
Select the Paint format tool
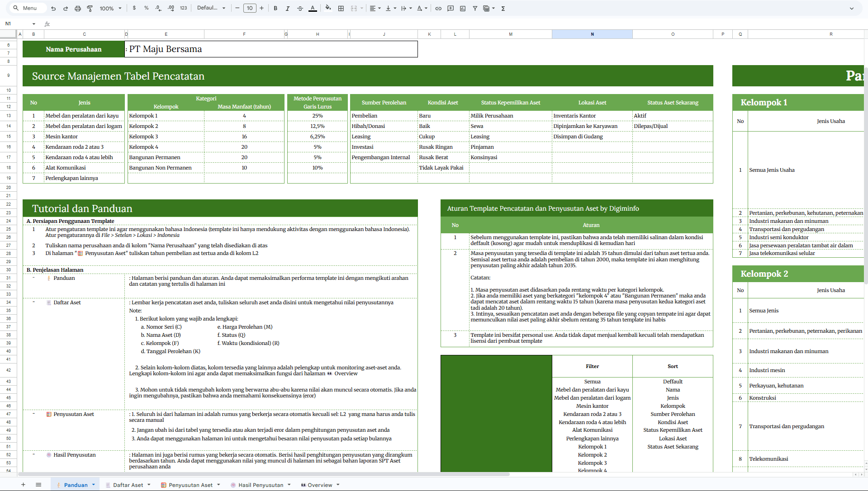[90, 8]
